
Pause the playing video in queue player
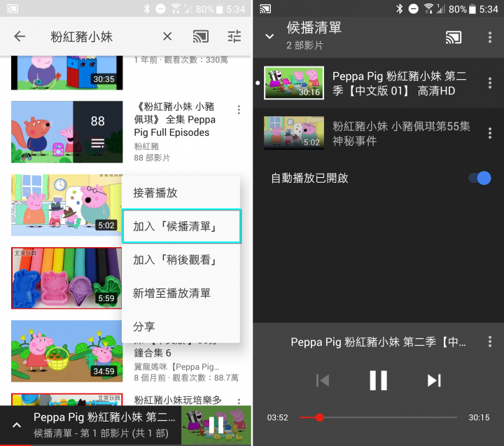[378, 380]
